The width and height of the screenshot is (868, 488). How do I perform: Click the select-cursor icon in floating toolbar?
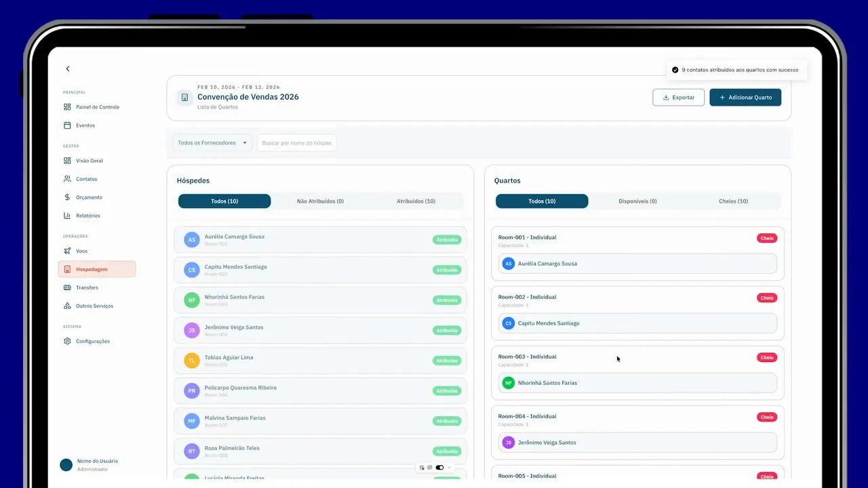(x=422, y=468)
